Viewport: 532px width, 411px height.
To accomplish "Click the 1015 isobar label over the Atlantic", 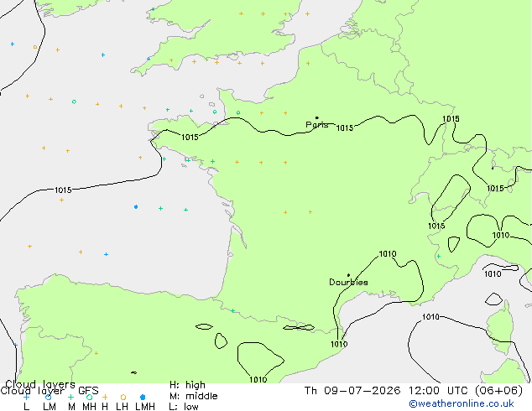I will (x=63, y=190).
